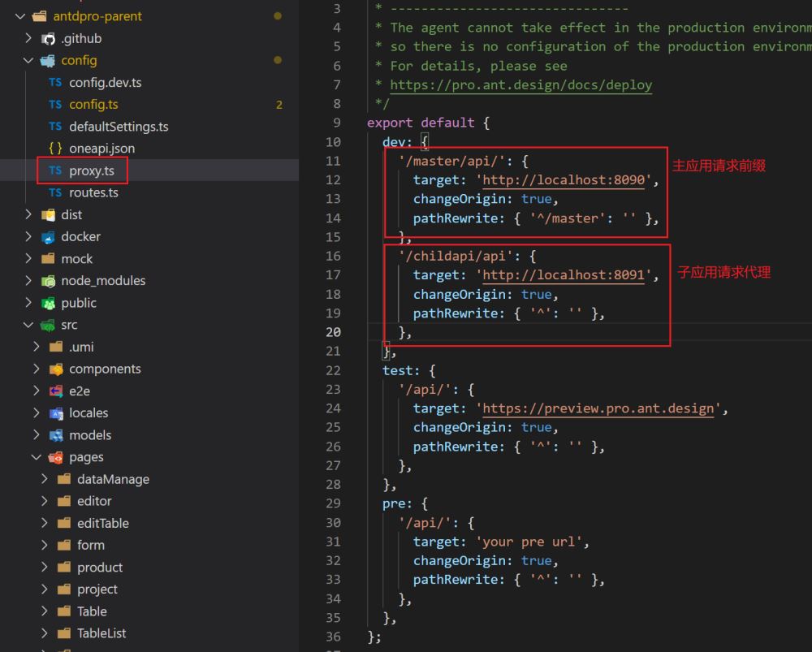
Task: Click 'your pre url' string in code
Action: [x=529, y=542]
